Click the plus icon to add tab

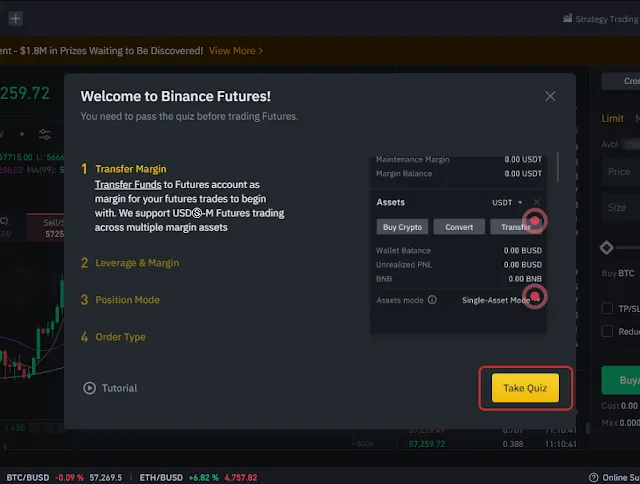pyautogui.click(x=15, y=18)
